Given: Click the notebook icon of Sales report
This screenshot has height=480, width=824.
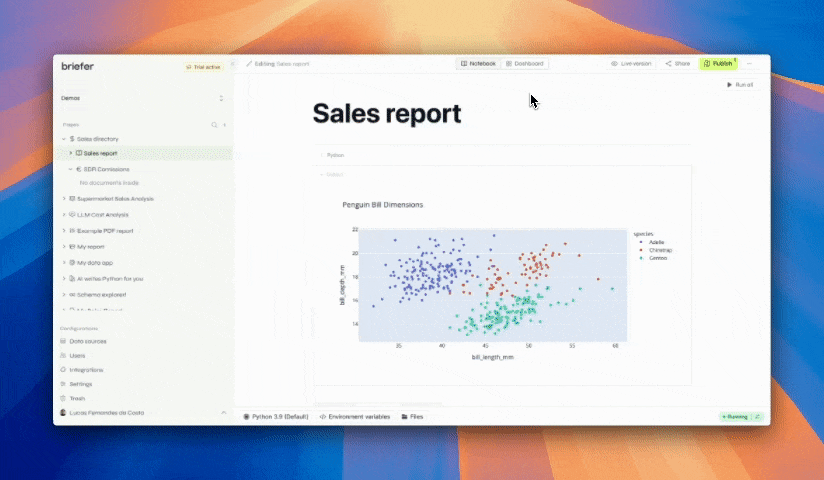Looking at the screenshot, I should point(79,153).
